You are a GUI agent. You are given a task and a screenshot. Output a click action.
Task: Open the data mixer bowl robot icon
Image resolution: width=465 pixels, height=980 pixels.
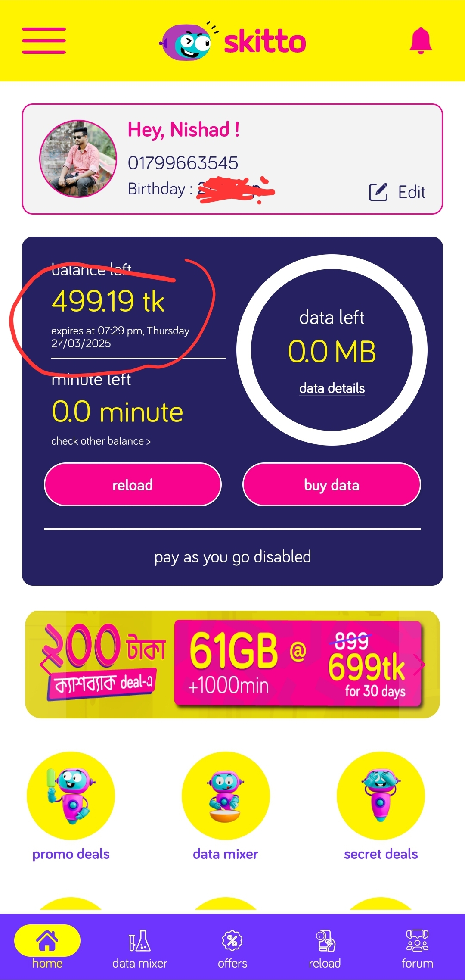point(226,796)
